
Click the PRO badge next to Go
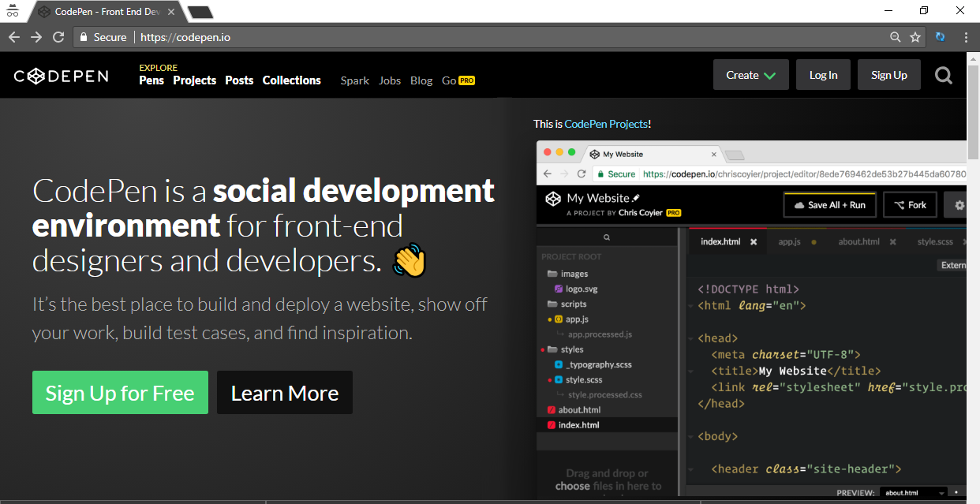[x=467, y=80]
